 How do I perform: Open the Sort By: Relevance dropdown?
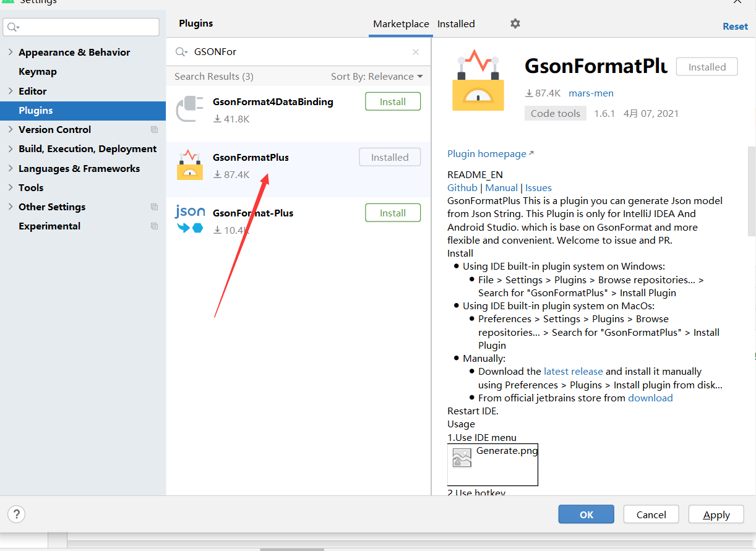pyautogui.click(x=377, y=77)
